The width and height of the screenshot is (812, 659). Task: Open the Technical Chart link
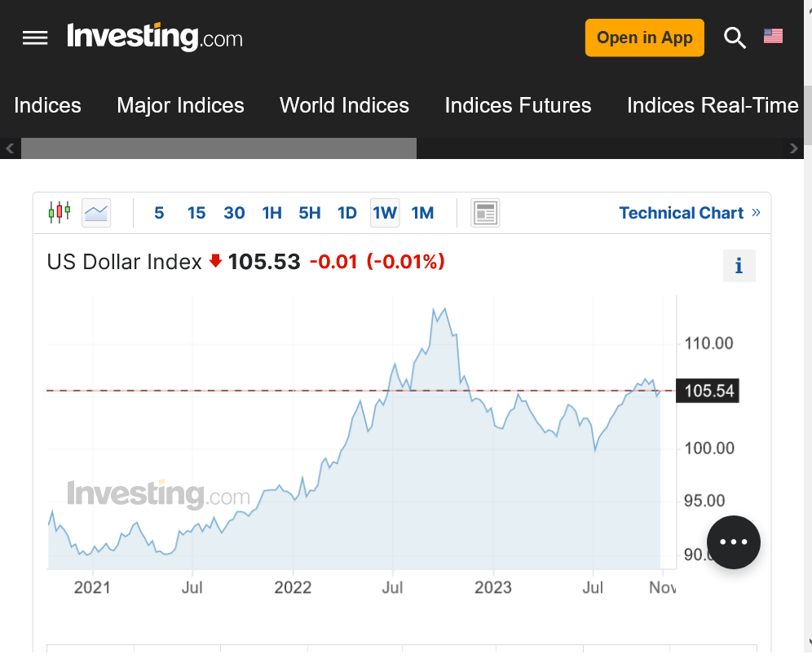coord(690,213)
